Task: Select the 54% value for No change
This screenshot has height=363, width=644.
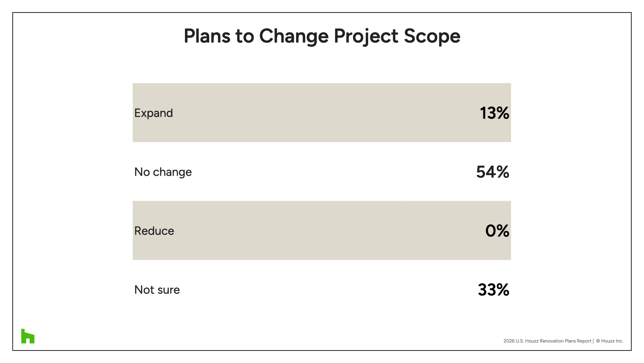Action: point(492,172)
